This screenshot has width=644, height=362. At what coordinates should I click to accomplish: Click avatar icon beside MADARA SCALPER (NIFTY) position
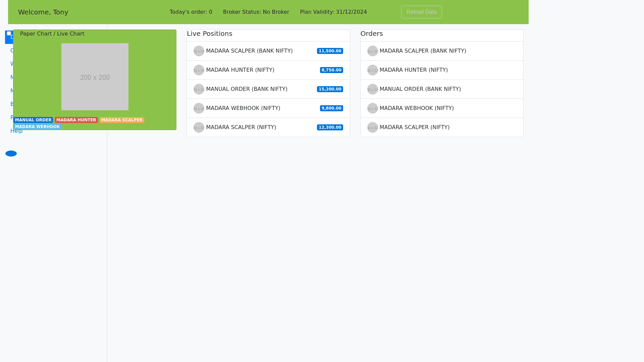click(199, 127)
